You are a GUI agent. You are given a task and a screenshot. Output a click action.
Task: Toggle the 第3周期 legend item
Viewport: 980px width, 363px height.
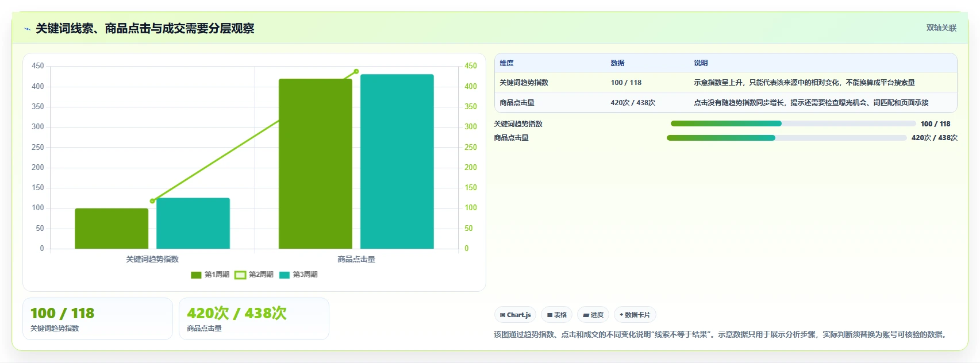298,275
